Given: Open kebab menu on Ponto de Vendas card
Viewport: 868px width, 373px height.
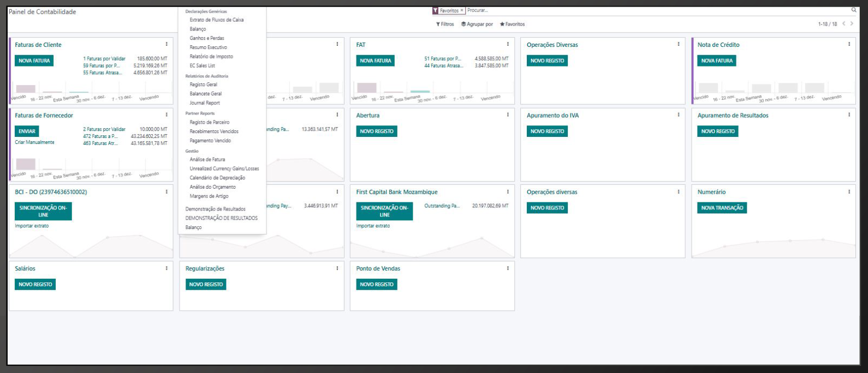Looking at the screenshot, I should tap(508, 268).
